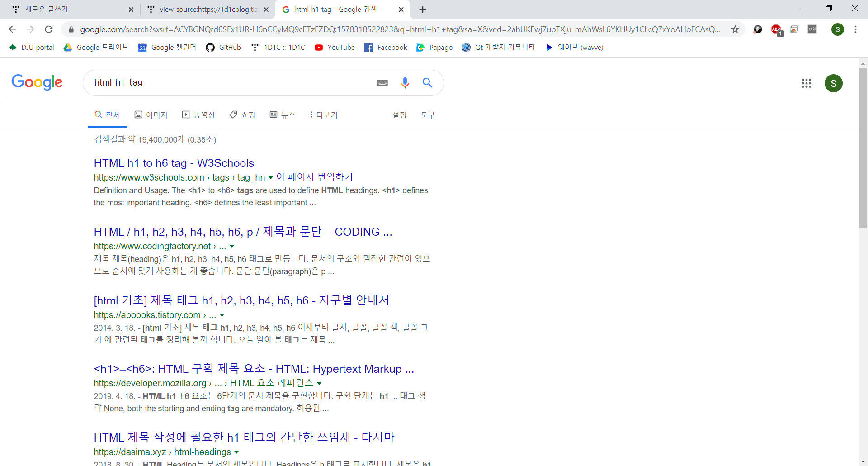Click the blue search magnifier button

[427, 83]
